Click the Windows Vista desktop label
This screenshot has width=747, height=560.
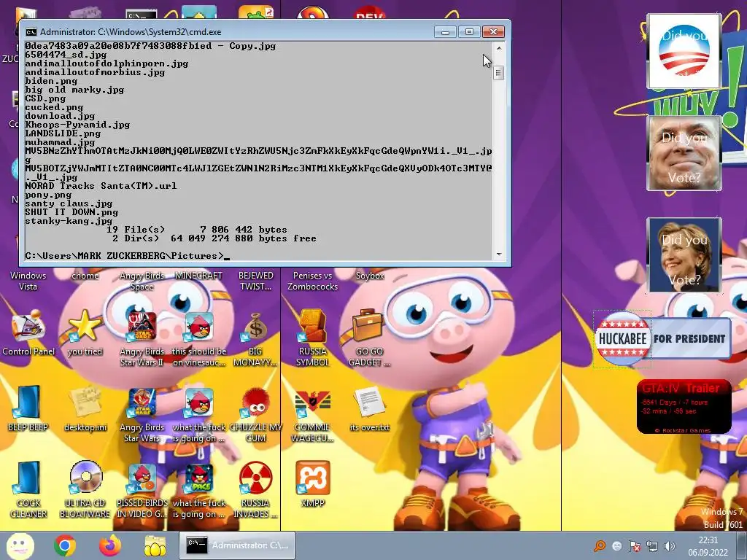click(28, 281)
